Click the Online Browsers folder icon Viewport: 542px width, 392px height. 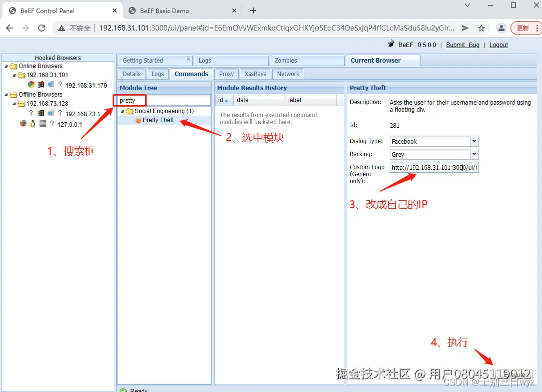[14, 66]
